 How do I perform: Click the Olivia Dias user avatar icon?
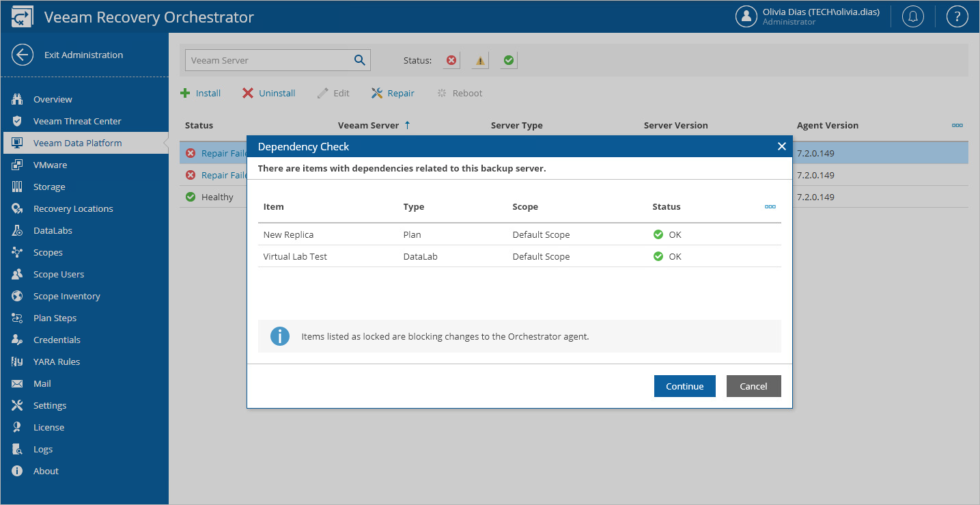[746, 16]
